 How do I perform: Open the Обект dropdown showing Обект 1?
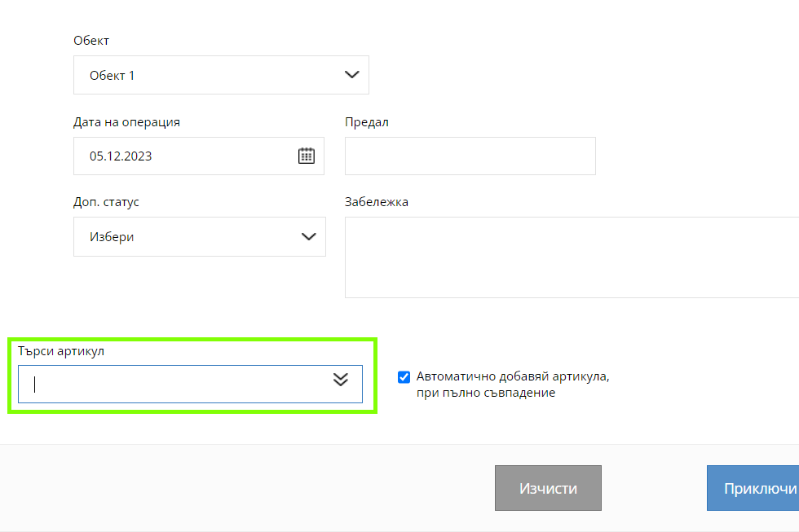click(221, 75)
